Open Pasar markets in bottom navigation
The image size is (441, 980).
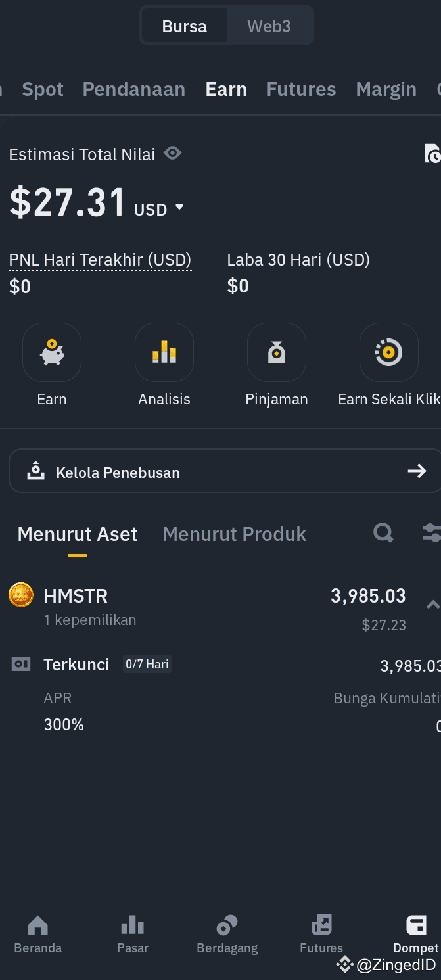pos(133,934)
